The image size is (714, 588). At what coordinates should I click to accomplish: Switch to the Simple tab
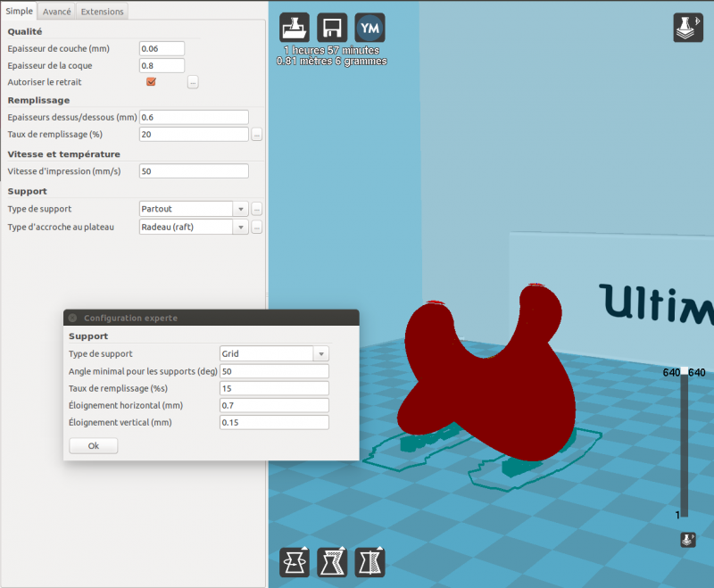click(x=19, y=11)
